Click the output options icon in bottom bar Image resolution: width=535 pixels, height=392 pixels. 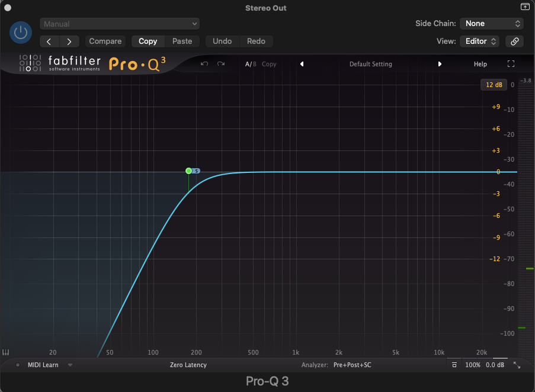[x=454, y=365]
